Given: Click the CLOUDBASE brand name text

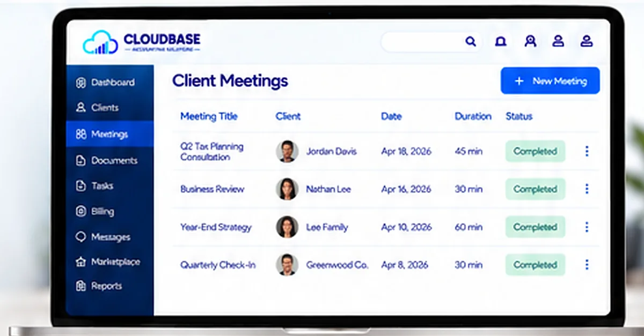Looking at the screenshot, I should tap(162, 39).
